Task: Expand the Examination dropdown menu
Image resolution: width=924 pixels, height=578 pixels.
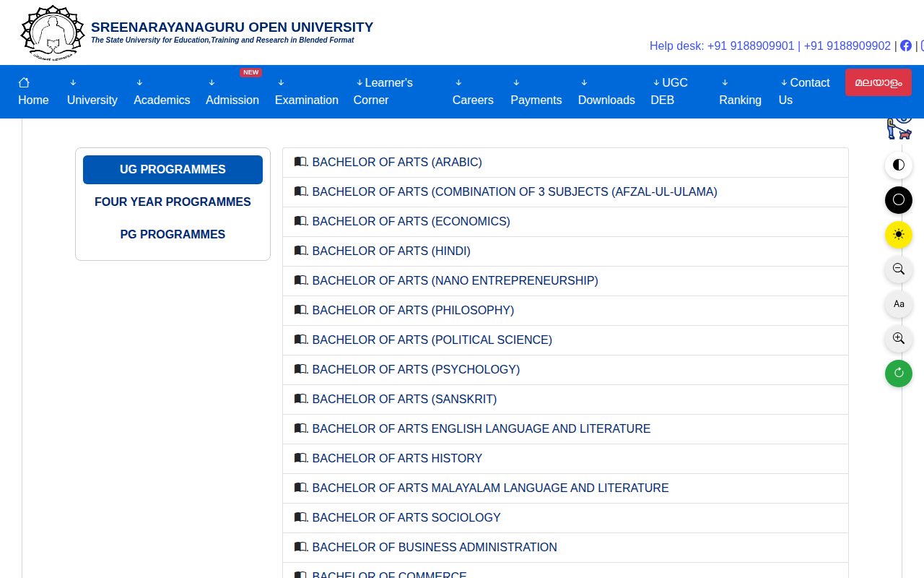Action: (306, 92)
